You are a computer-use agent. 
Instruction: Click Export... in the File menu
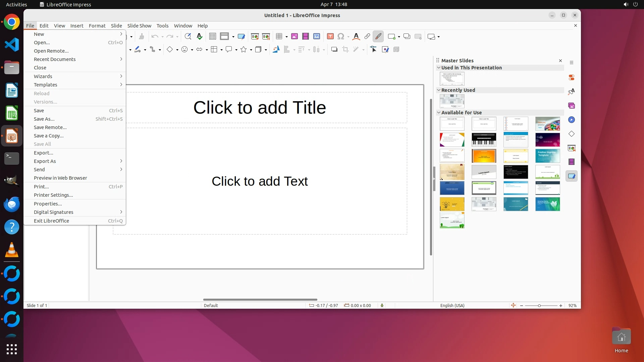[x=43, y=153]
